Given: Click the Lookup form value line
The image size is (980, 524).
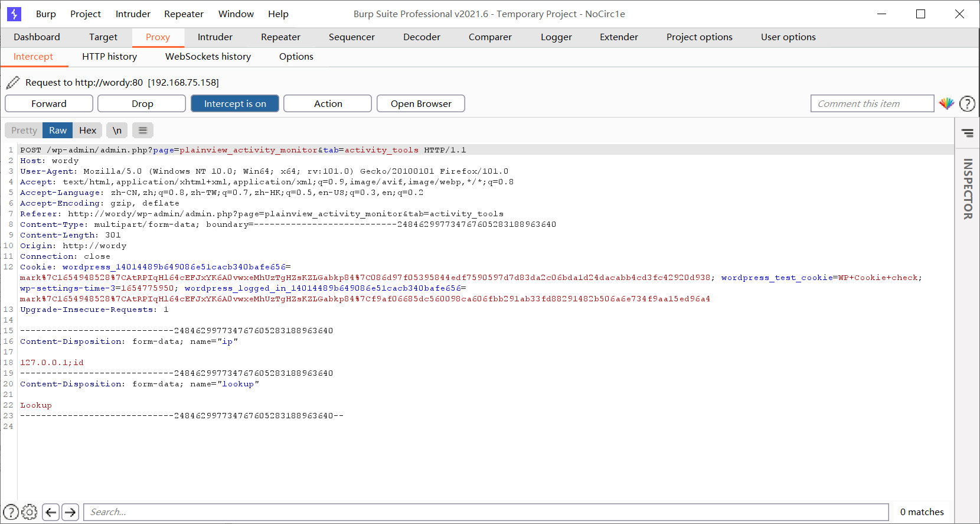Looking at the screenshot, I should point(36,405).
